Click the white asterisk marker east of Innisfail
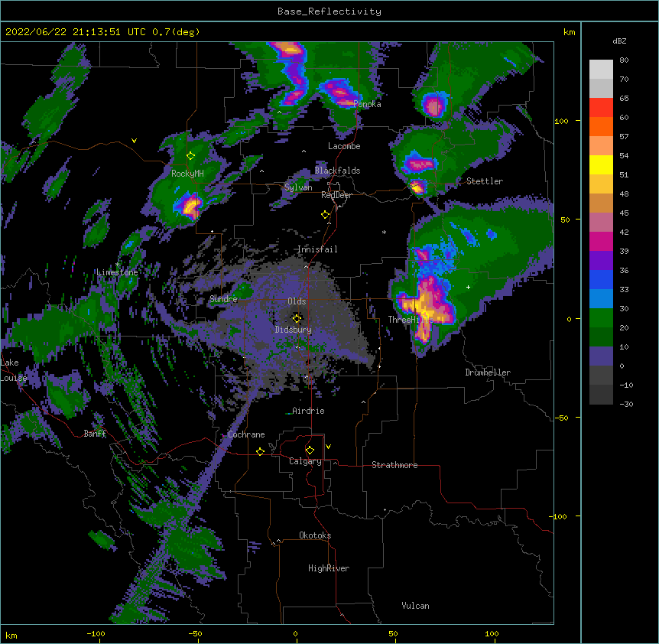 pyautogui.click(x=384, y=232)
